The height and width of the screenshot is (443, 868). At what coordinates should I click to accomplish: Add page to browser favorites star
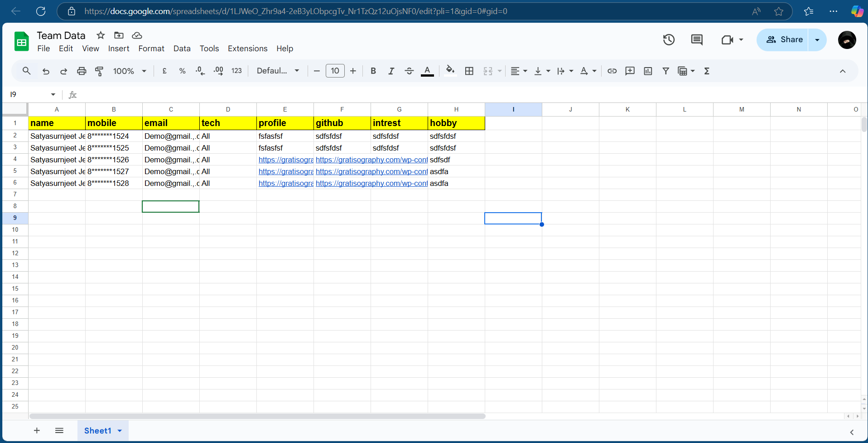(x=779, y=11)
